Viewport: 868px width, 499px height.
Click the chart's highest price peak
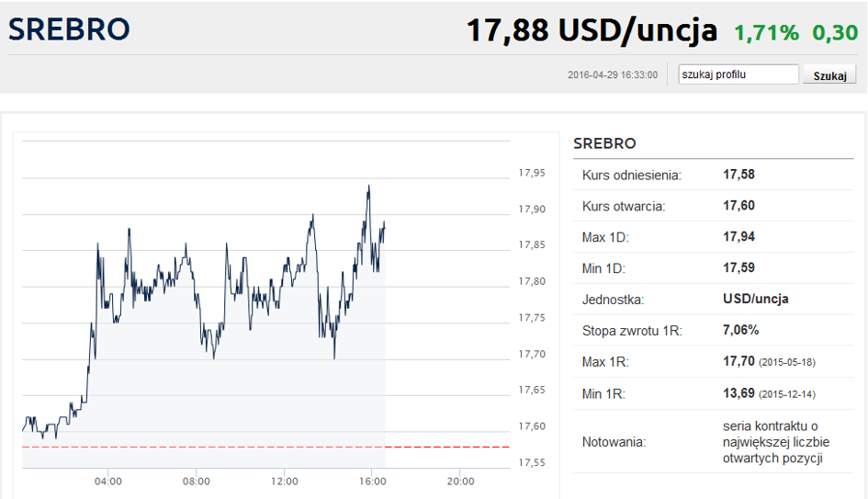click(x=368, y=187)
